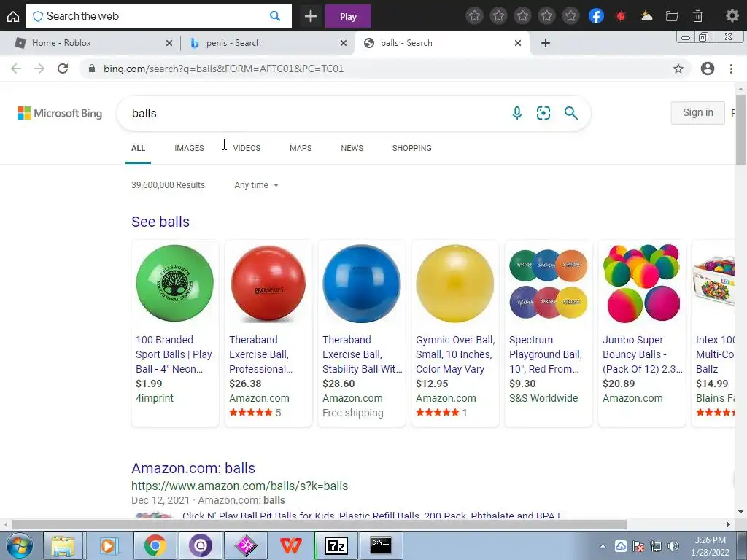This screenshot has width=747, height=560.
Task: Open the Chrome three-dot menu
Action: tap(731, 69)
